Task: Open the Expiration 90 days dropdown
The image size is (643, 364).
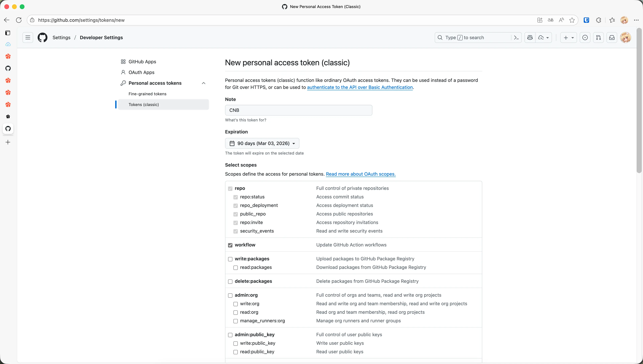Action: point(262,143)
